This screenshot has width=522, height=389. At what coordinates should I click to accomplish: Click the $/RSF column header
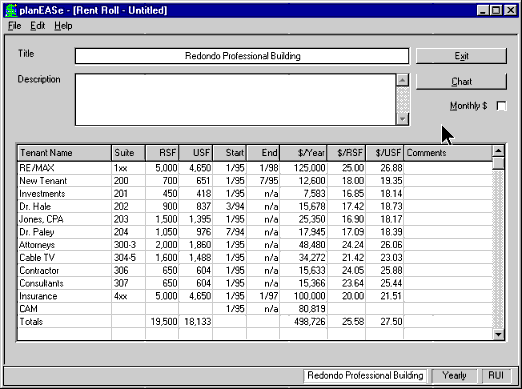[x=346, y=153]
